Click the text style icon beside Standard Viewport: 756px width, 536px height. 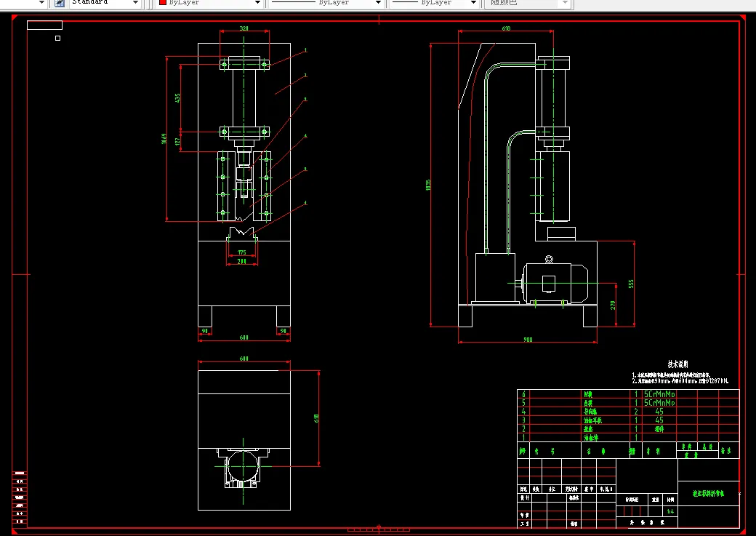[60, 2]
